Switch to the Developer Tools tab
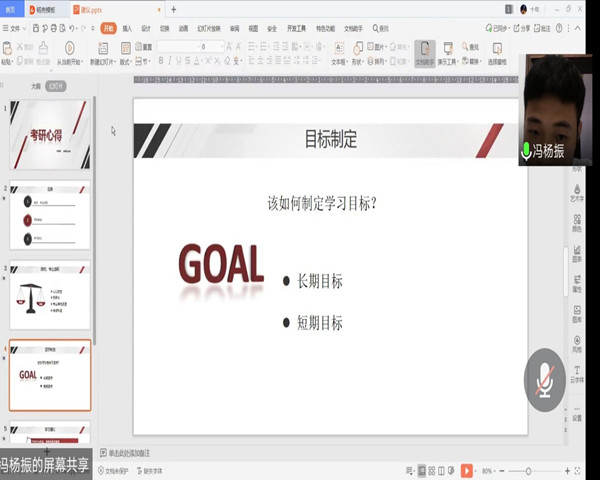600x480 pixels. (x=297, y=28)
